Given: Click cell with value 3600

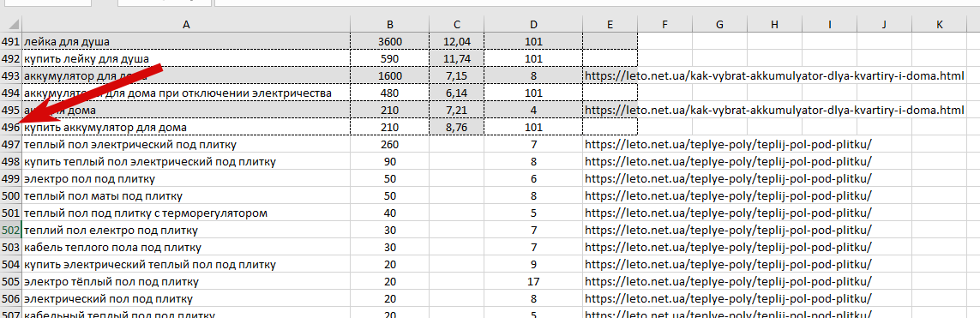Looking at the screenshot, I should [390, 42].
